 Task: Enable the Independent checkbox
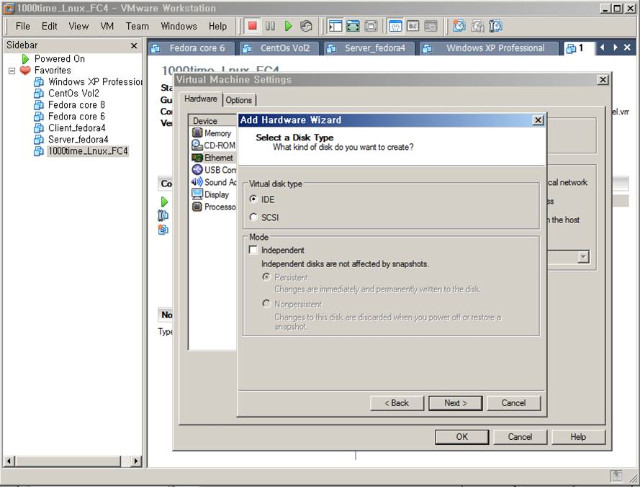253,249
